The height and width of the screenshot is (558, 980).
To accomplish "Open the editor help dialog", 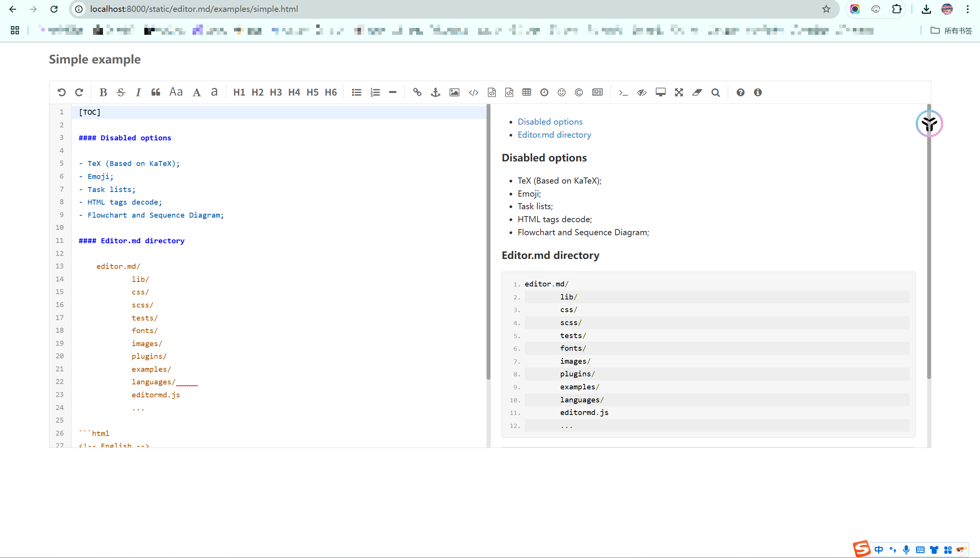I will click(740, 92).
